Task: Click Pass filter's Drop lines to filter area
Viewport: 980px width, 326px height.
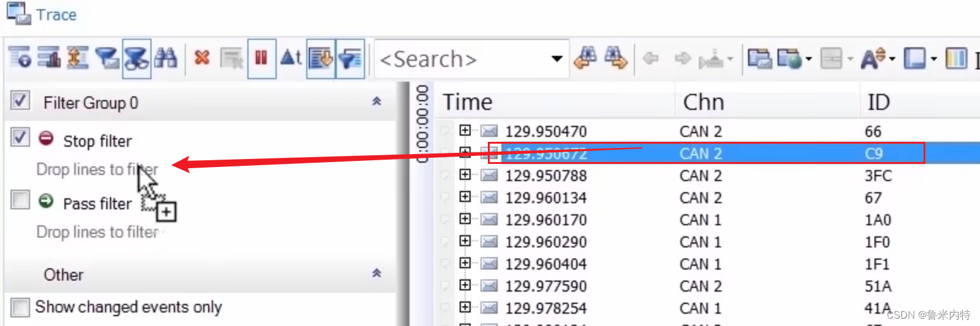Action: pyautogui.click(x=98, y=232)
